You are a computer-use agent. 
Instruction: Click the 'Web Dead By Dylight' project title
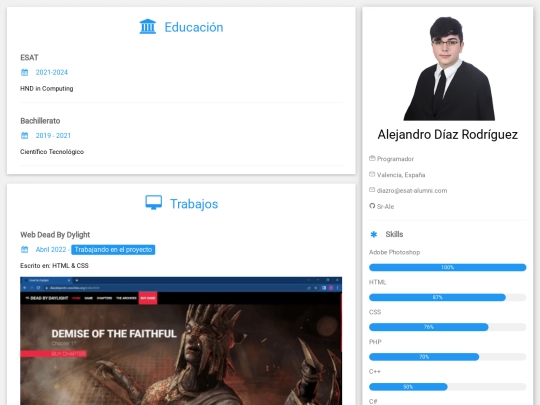(x=55, y=235)
